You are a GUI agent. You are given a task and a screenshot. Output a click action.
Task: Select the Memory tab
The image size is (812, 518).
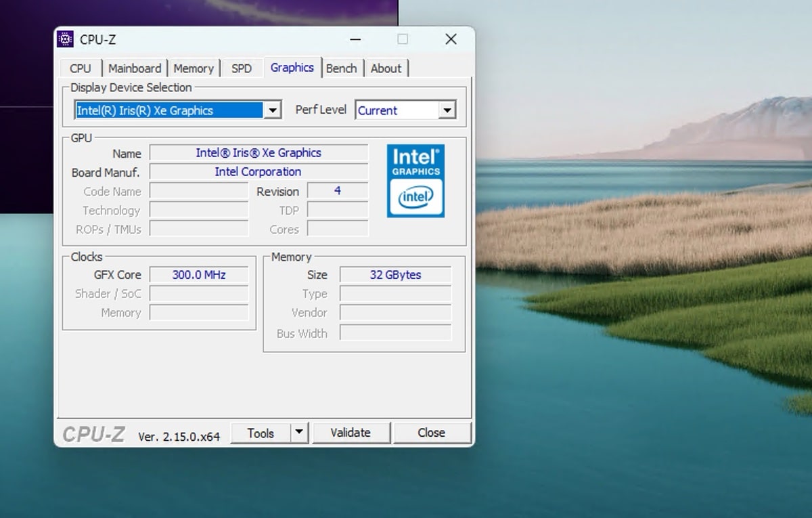pyautogui.click(x=194, y=68)
